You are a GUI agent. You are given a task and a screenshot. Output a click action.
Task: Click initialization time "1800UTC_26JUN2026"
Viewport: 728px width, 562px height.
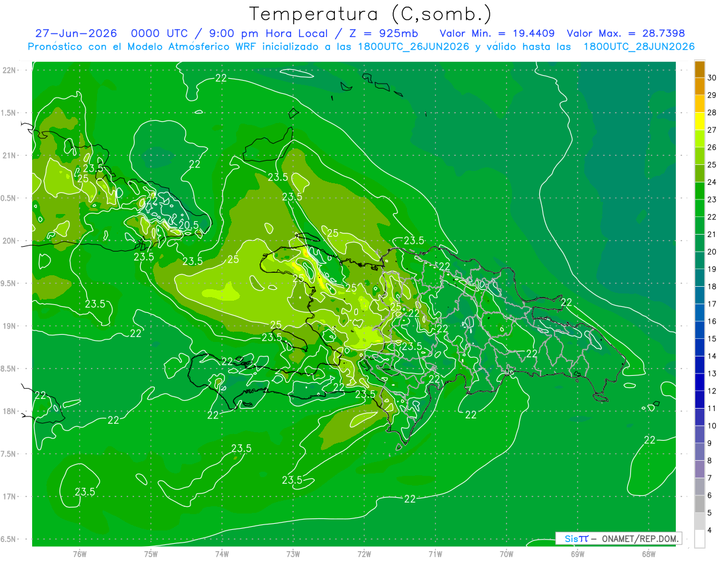coord(414,47)
